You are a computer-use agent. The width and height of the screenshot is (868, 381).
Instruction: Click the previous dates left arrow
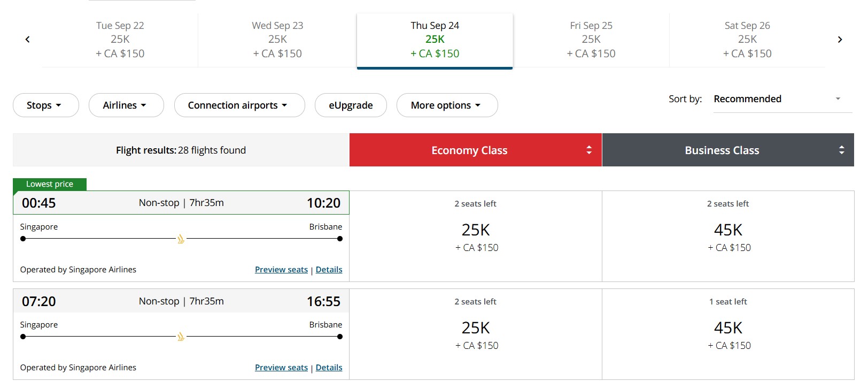point(28,40)
